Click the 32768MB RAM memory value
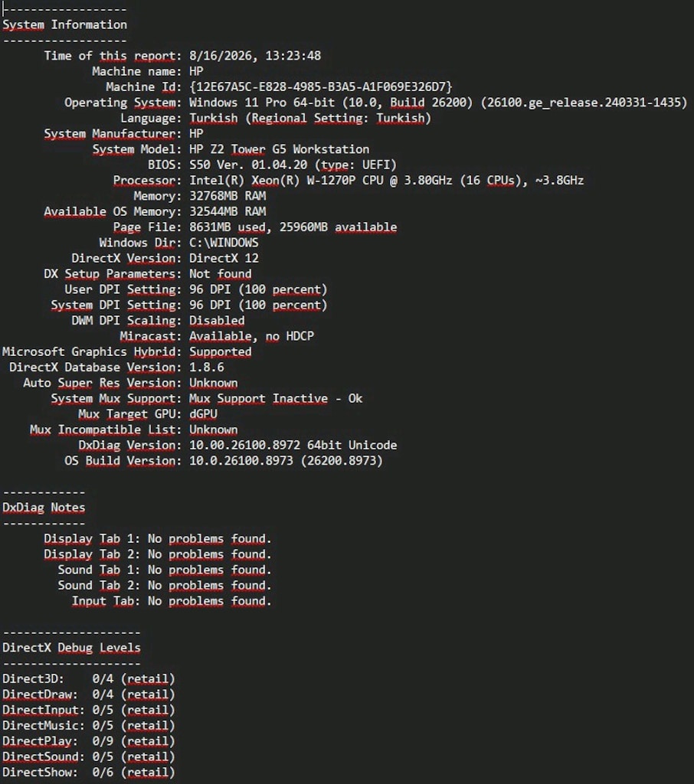This screenshot has width=694, height=784. click(228, 195)
